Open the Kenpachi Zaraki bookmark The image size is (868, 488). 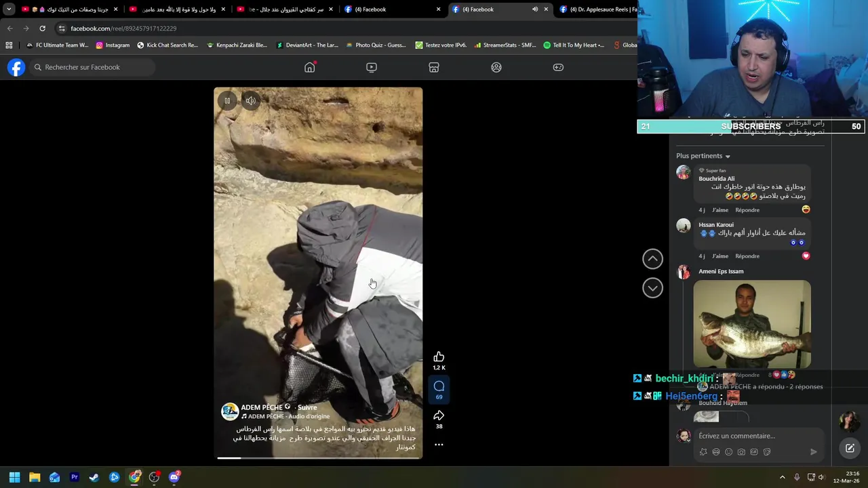click(x=237, y=45)
